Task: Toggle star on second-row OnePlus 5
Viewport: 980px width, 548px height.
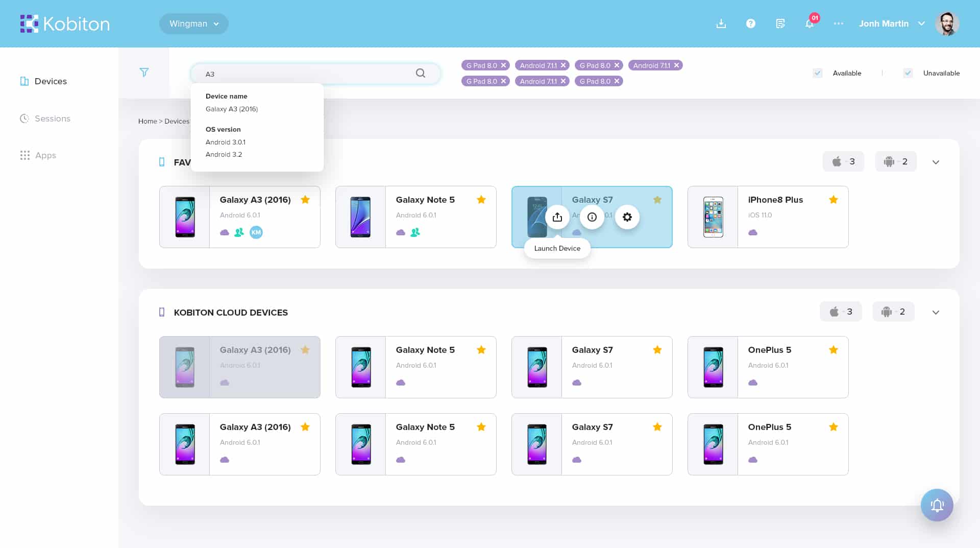Action: [834, 427]
